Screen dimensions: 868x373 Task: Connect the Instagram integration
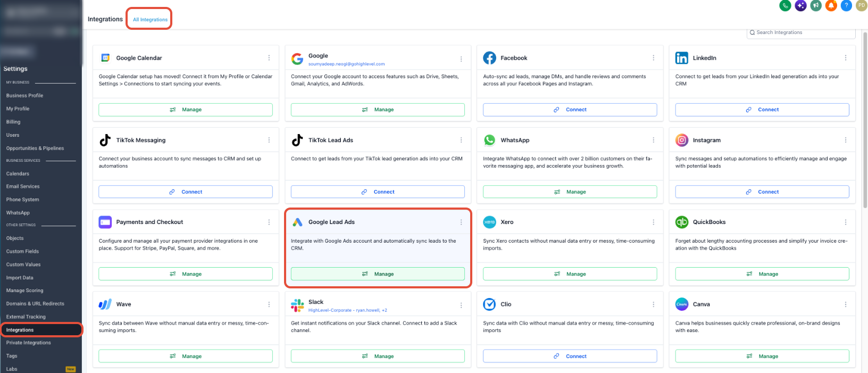click(x=762, y=192)
